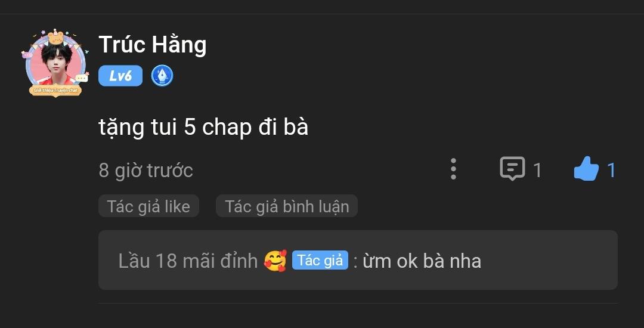Click the comment text "tặng tui 5 chap đi bà"

203,128
